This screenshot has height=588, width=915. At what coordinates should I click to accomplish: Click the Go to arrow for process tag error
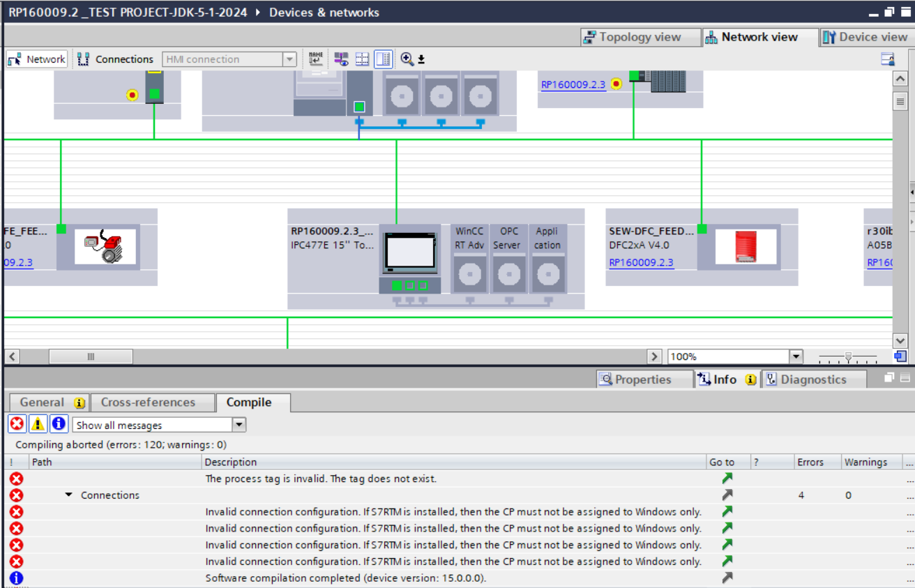tap(727, 478)
